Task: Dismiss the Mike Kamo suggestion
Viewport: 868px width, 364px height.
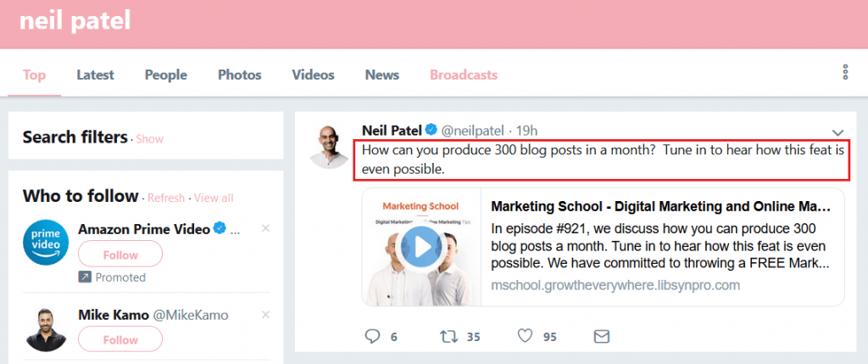Action: click(x=265, y=315)
